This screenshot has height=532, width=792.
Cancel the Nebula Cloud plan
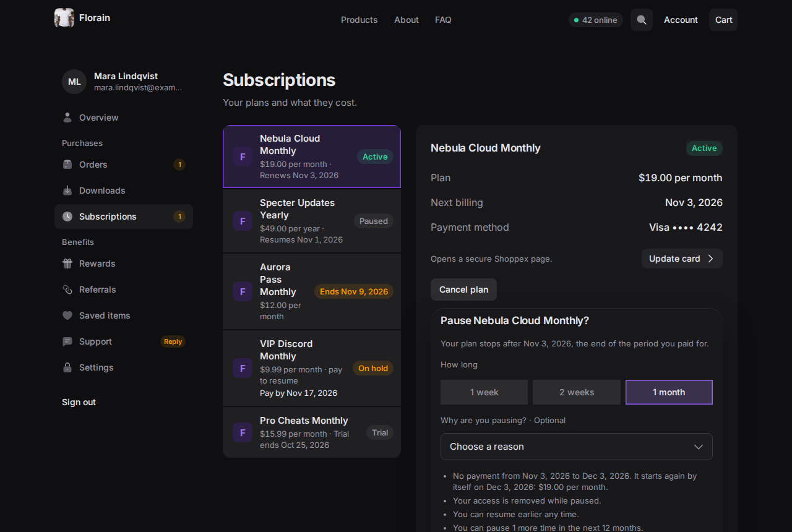click(x=463, y=290)
